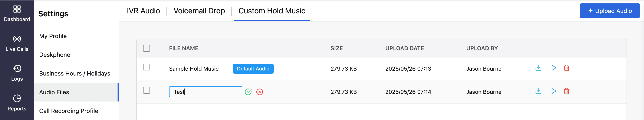Click the Upload Audio button
The height and width of the screenshot is (120, 644).
[x=609, y=11]
